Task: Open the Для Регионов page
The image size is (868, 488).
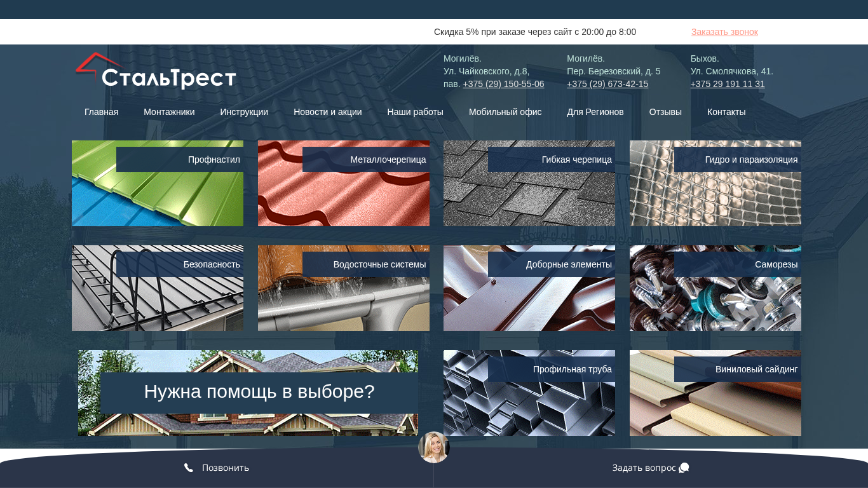Action: click(x=595, y=112)
